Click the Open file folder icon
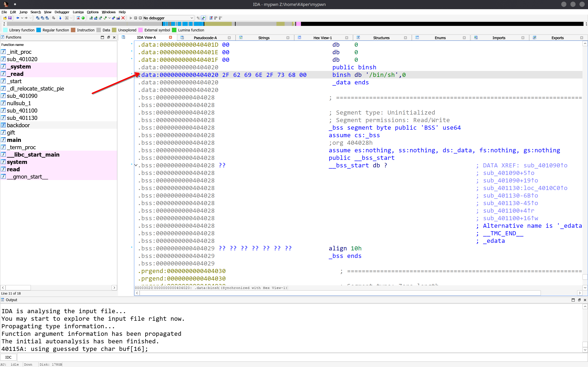 [x=5, y=18]
